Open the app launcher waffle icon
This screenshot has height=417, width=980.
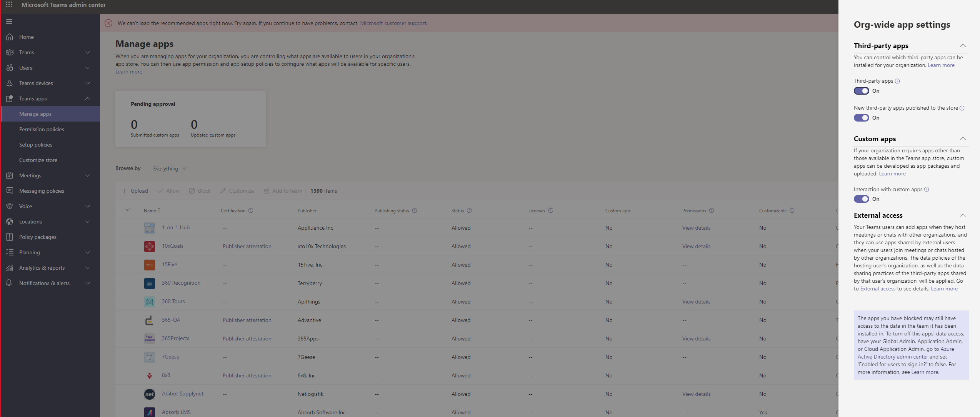click(x=9, y=5)
